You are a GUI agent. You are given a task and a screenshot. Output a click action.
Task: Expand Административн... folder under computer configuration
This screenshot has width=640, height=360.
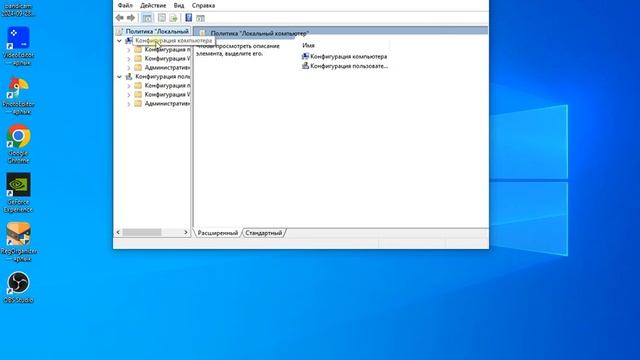point(129,68)
